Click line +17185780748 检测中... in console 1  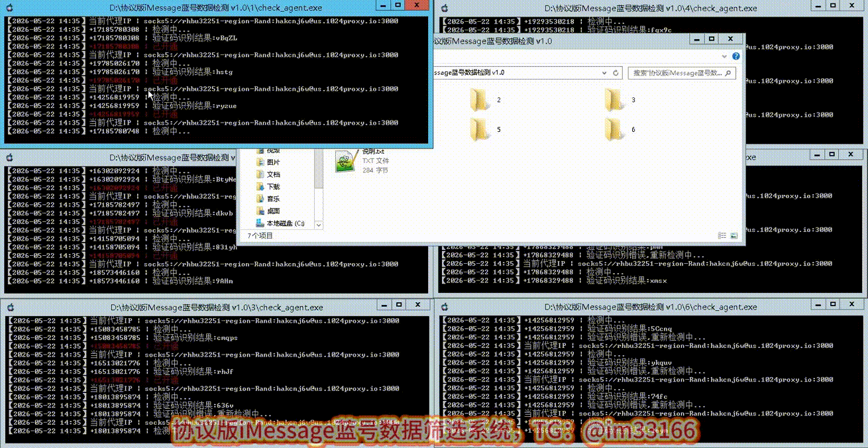(98, 131)
